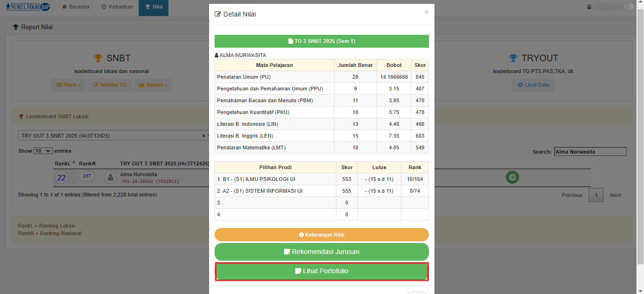
Task: Click the Lihat Portofolio button
Action: [x=322, y=271]
